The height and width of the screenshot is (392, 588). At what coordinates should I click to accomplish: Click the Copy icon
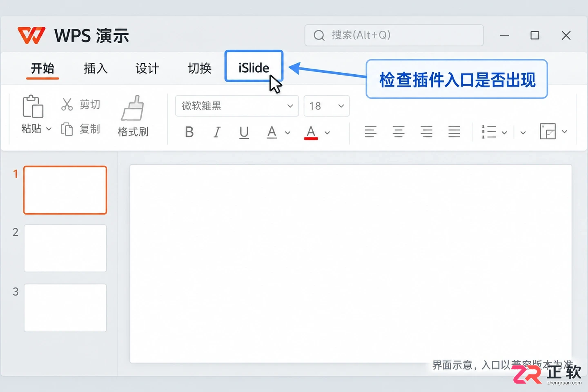tap(67, 129)
